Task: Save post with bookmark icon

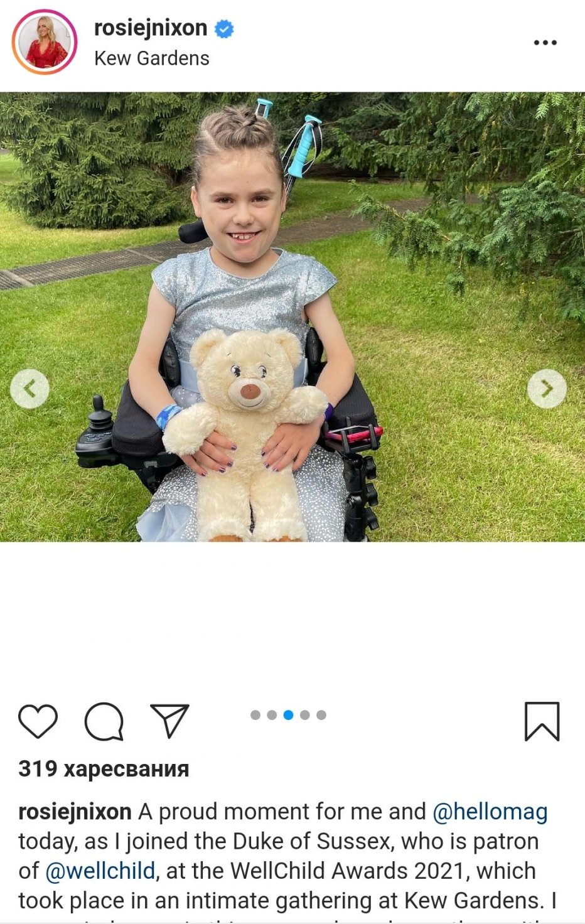Action: tap(542, 721)
